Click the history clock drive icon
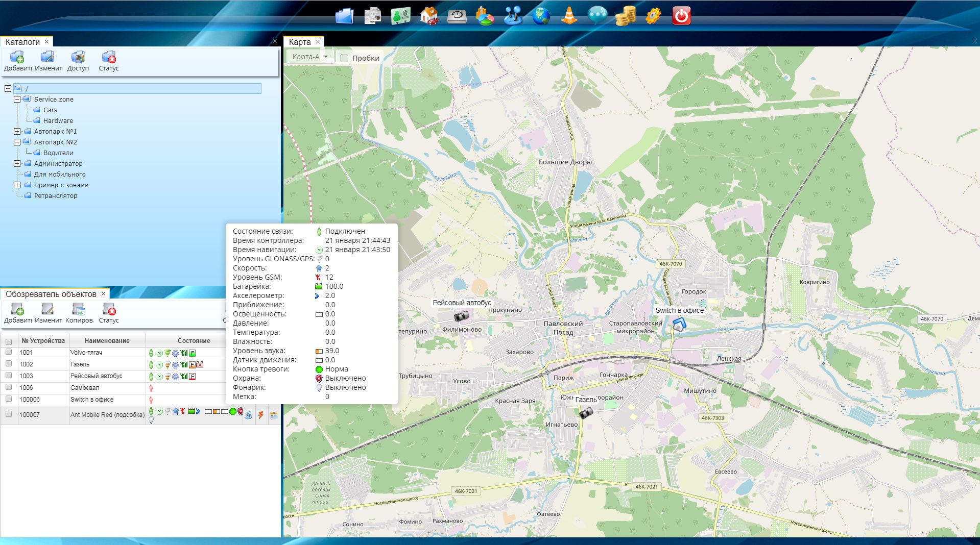980x545 pixels. (x=457, y=16)
